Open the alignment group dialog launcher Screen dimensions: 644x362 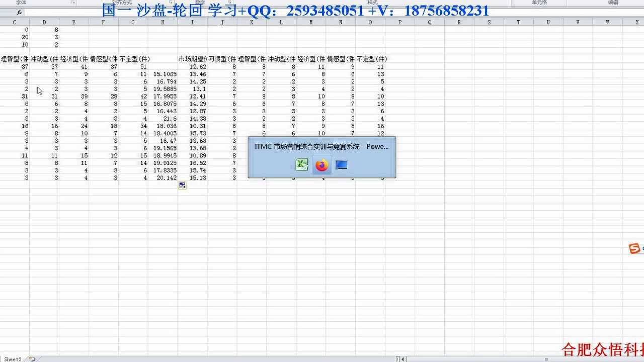point(171,3)
